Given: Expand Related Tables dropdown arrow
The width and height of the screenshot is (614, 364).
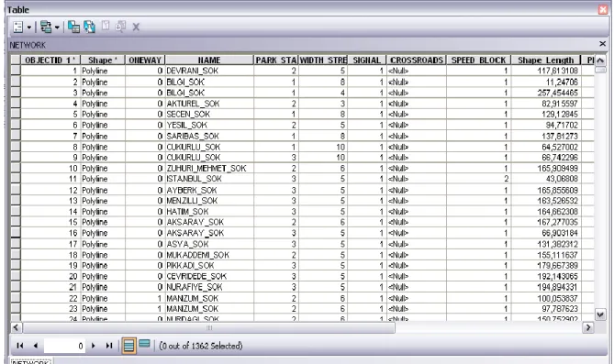Looking at the screenshot, I should pos(57,28).
